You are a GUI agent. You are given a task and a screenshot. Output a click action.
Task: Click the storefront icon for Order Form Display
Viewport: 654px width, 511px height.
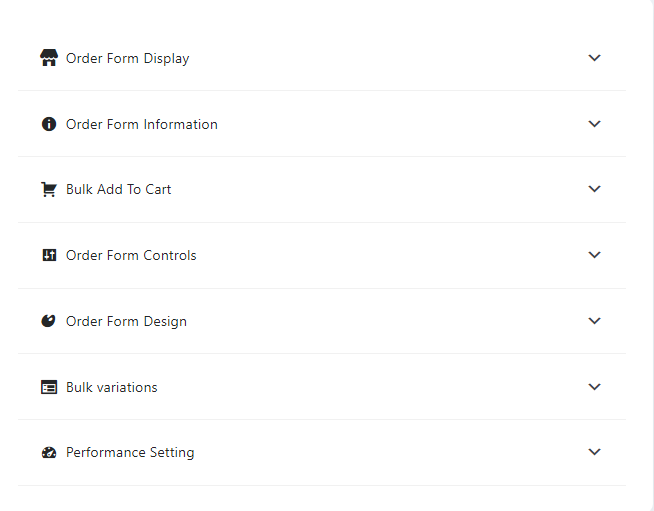pos(49,58)
